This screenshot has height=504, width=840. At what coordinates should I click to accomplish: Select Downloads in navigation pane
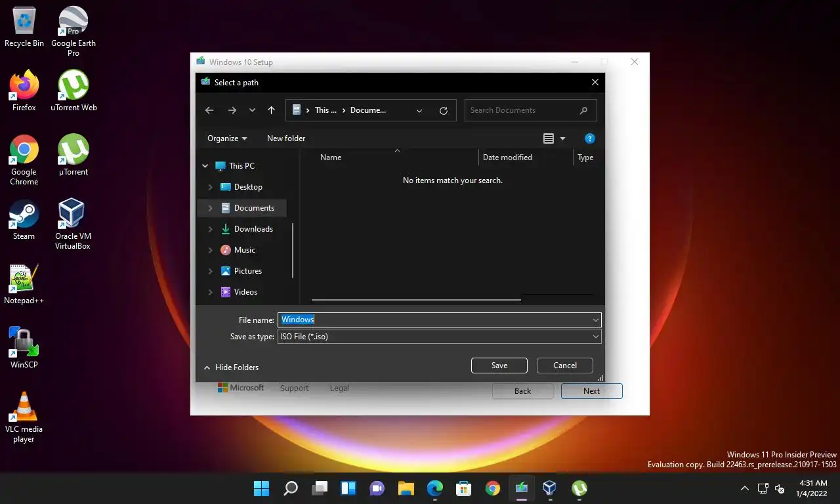click(x=247, y=229)
